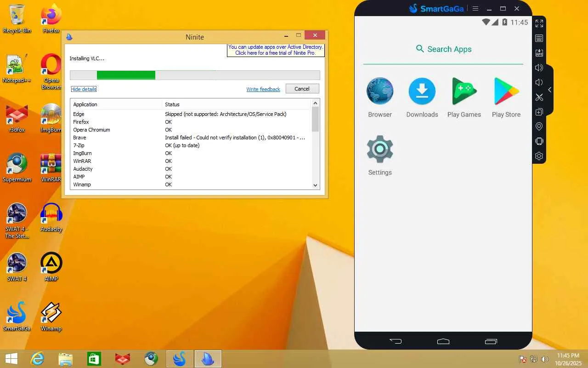Select the Winamp desktop shortcut
Image resolution: width=588 pixels, height=368 pixels.
[x=51, y=316]
